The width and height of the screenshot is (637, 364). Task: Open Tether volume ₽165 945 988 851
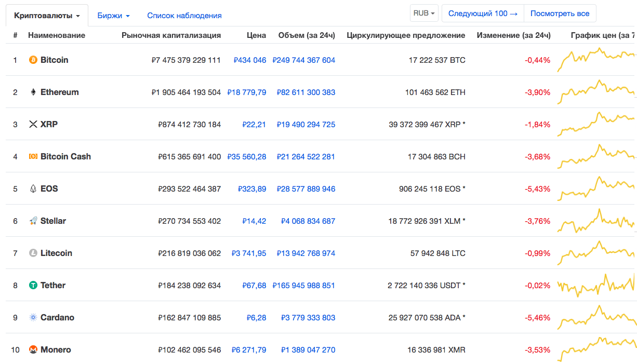click(x=304, y=286)
